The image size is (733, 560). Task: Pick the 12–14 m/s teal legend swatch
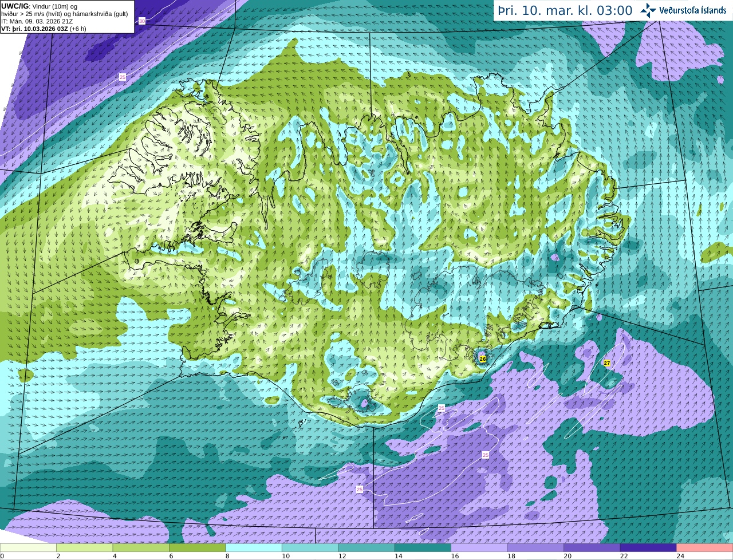[366, 548]
